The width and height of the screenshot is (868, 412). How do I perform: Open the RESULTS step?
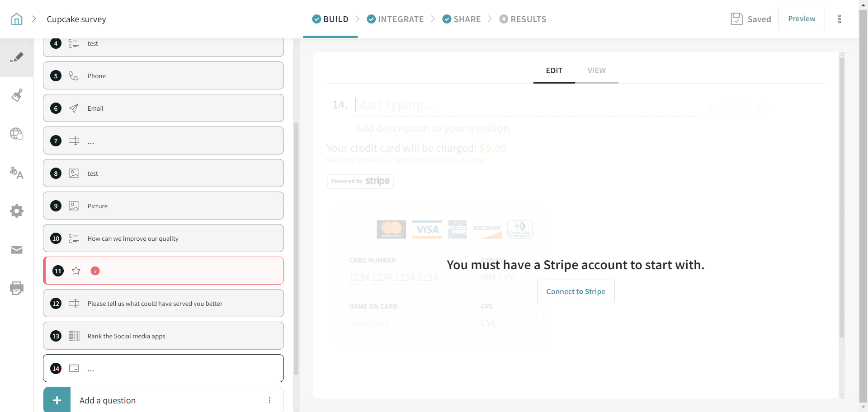tap(523, 19)
